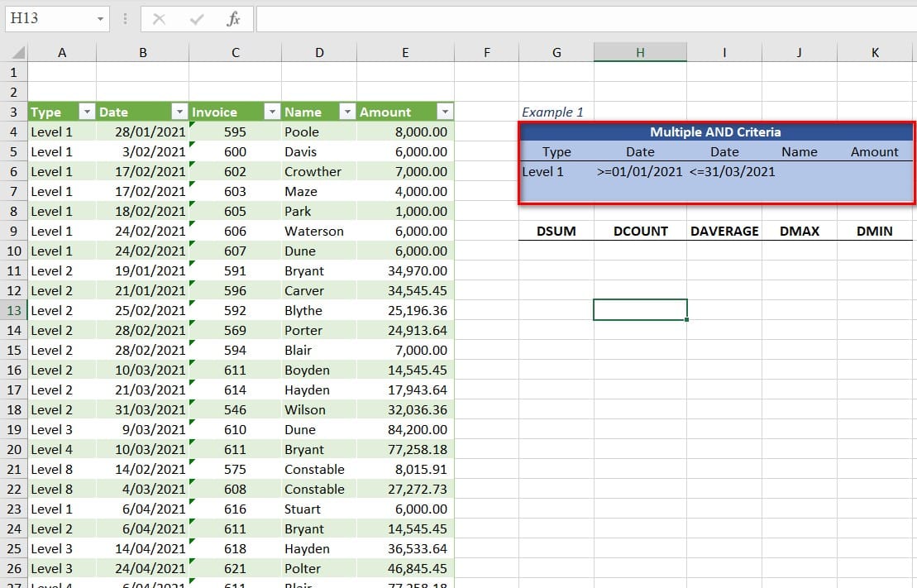Click the Insert Function fx icon

point(233,19)
